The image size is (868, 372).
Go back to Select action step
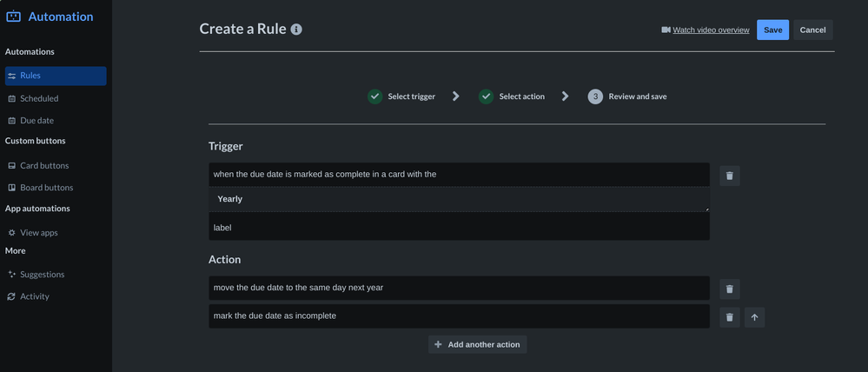point(522,96)
